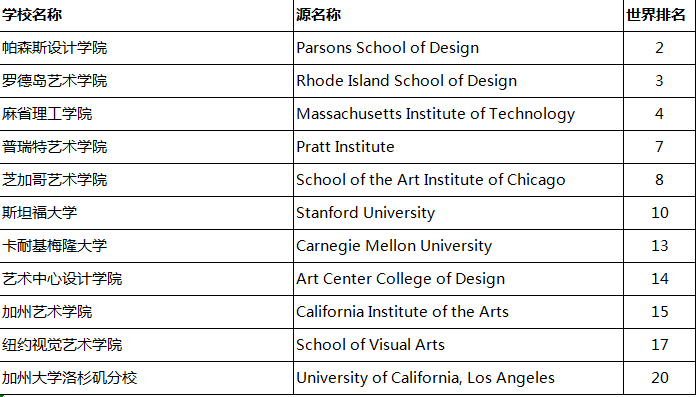Viewport: 698px width, 397px height.
Task: Select the ranking cell showing 13
Action: pyautogui.click(x=659, y=246)
